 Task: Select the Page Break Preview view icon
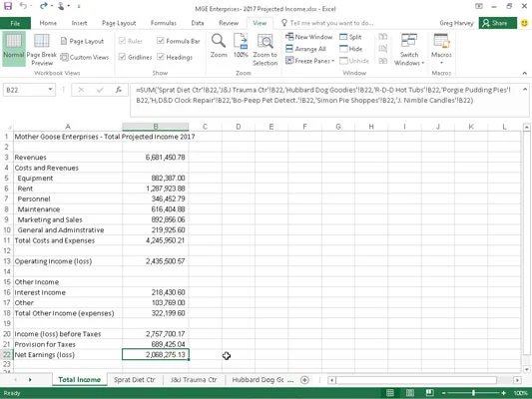(41, 41)
